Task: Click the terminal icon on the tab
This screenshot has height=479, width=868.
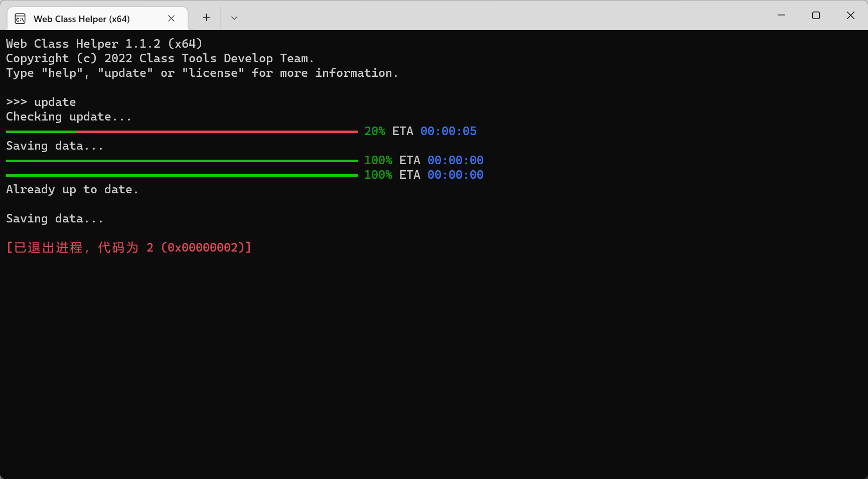Action: click(x=20, y=19)
